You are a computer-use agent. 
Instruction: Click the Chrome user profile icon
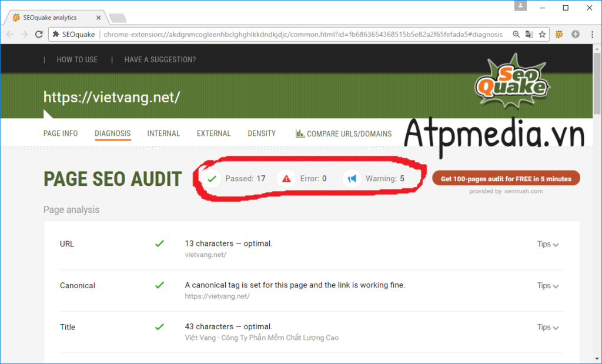point(521,6)
